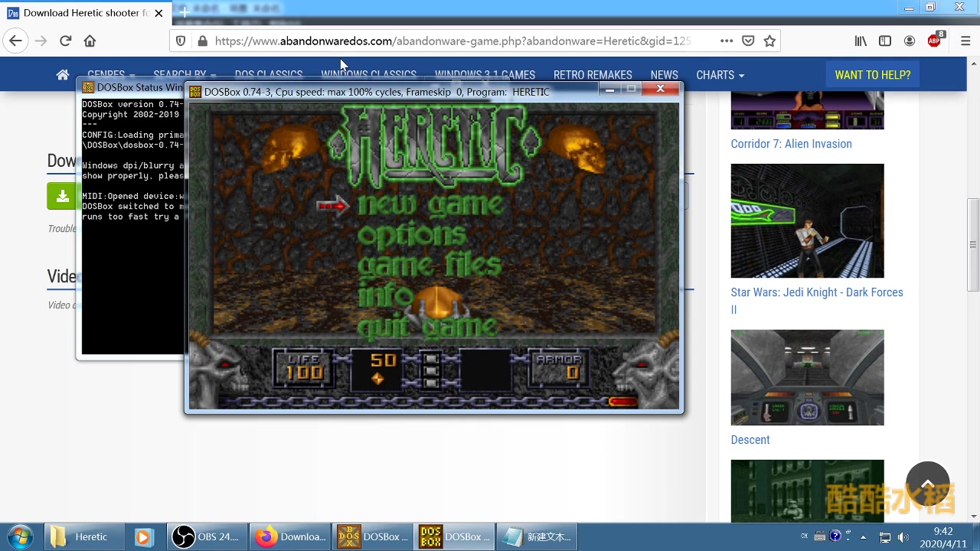View site padlock security info
980x551 pixels.
tap(202, 41)
